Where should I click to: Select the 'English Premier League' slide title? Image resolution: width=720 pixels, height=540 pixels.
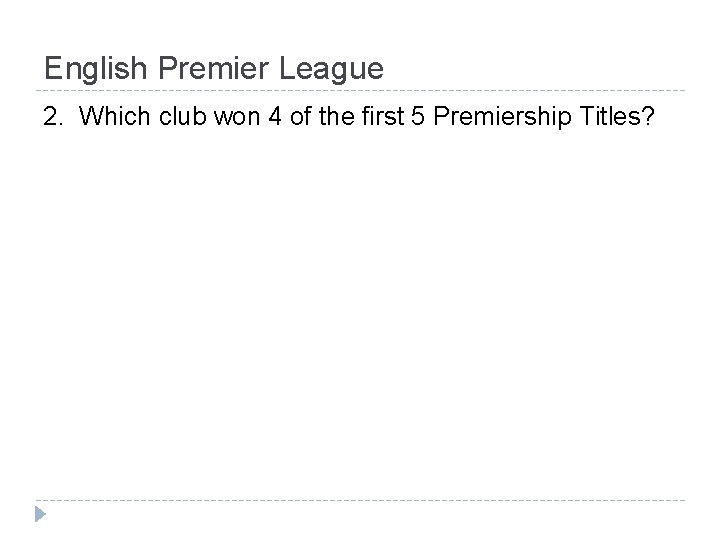214,69
